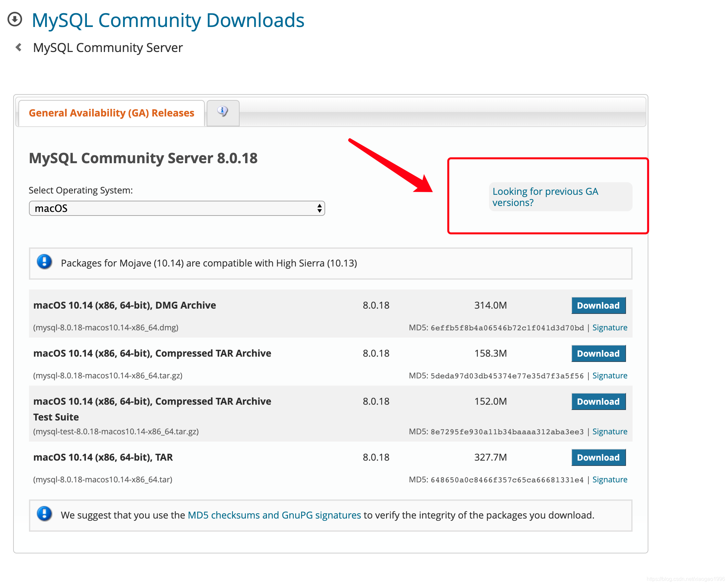Click the macOS 10.14 TAR package title
This screenshot has width=728, height=585.
103,457
